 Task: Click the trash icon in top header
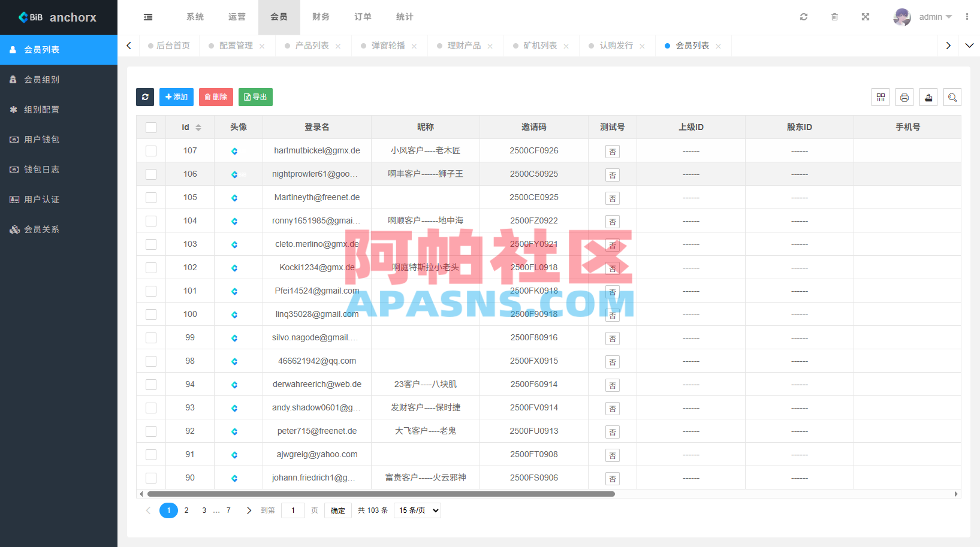834,17
